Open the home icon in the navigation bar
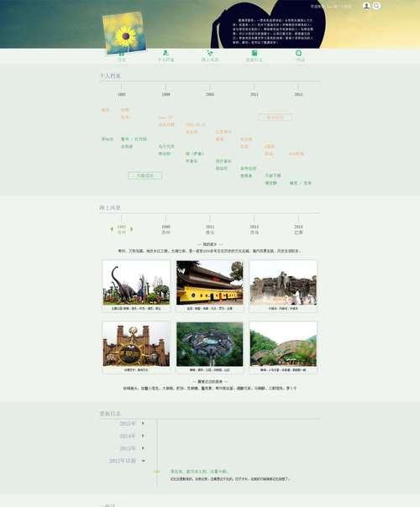This screenshot has width=420, height=507. click(x=121, y=54)
